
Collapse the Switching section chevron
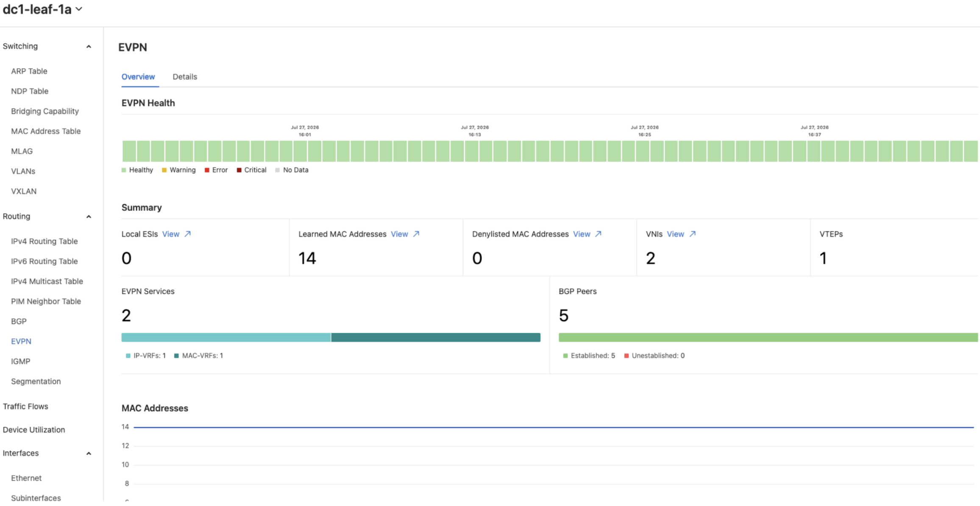(89, 47)
